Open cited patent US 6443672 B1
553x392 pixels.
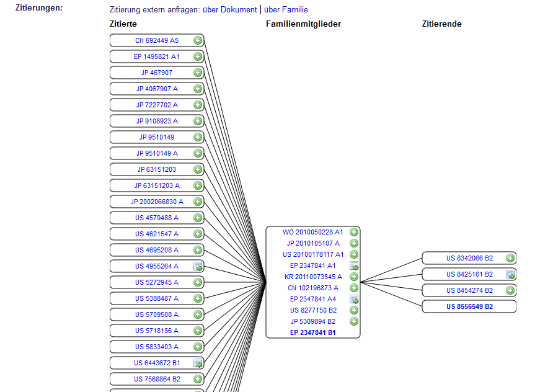[157, 363]
